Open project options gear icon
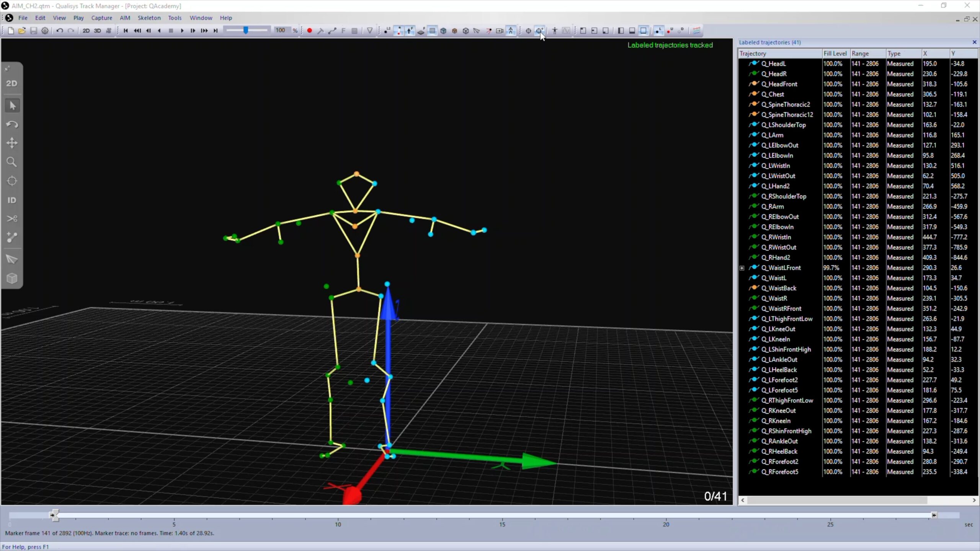Viewport: 980px width, 551px height. click(45, 31)
